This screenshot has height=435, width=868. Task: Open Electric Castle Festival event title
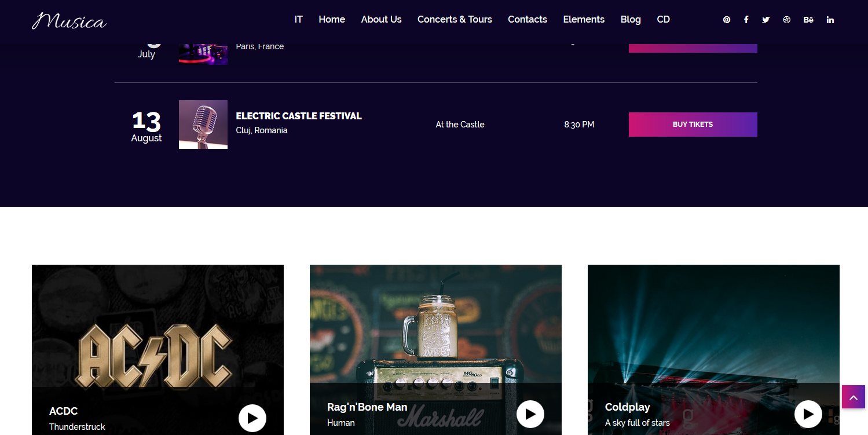pos(299,116)
